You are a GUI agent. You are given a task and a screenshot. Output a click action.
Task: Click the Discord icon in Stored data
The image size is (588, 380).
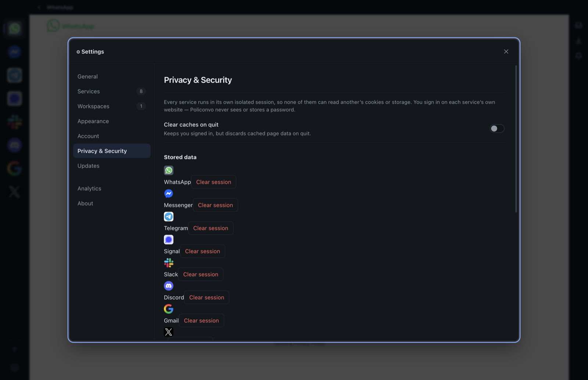click(169, 286)
